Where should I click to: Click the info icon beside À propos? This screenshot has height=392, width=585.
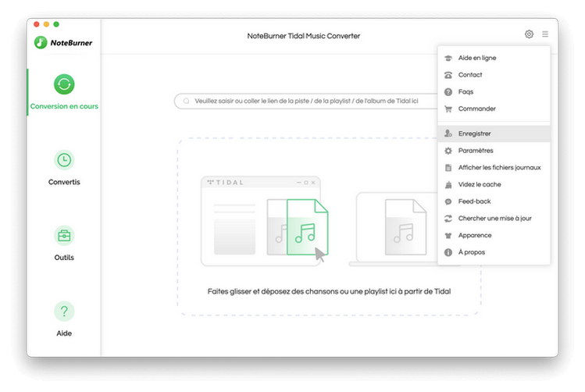tap(448, 252)
